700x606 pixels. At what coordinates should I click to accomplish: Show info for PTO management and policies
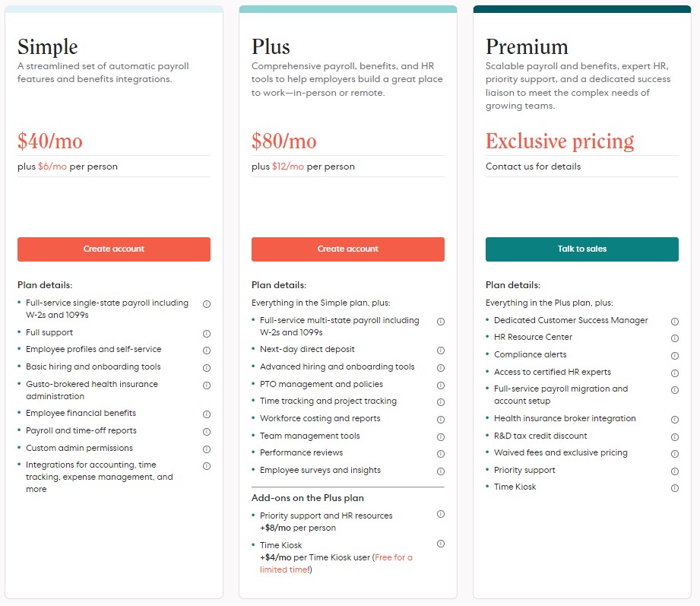click(x=441, y=385)
